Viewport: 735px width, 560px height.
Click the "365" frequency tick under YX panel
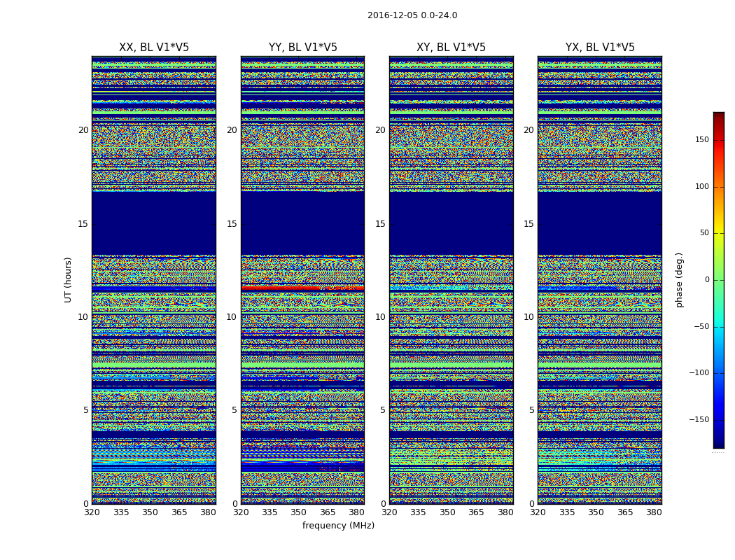[x=625, y=512]
